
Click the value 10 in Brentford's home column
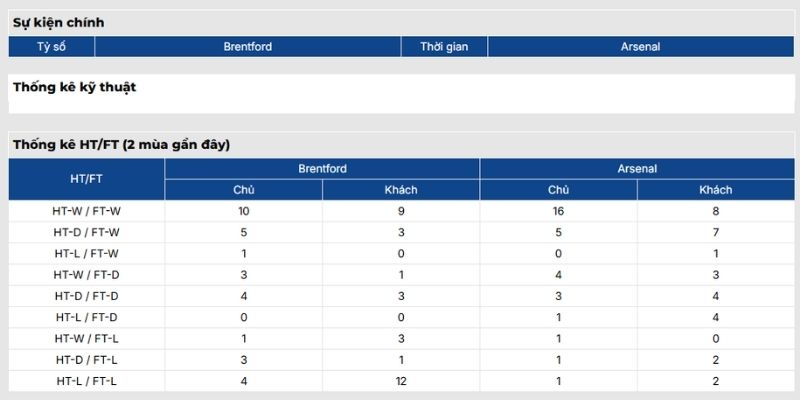click(x=244, y=211)
